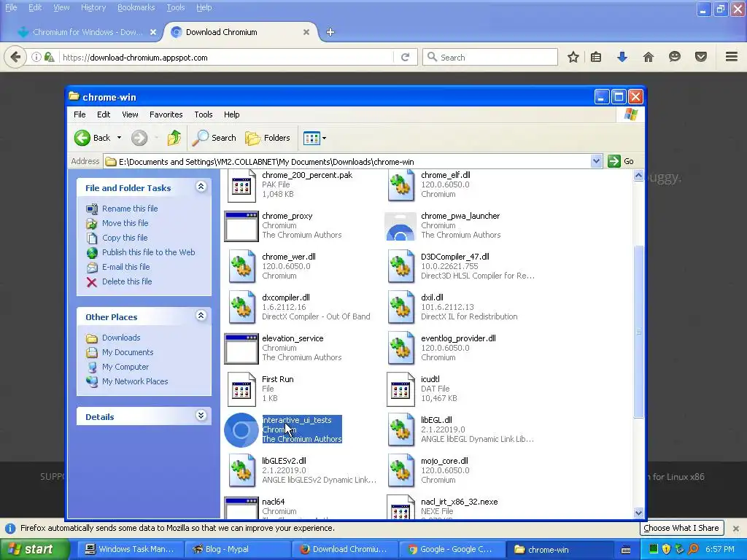Collapse the Other Places panel
The image size is (747, 560).
pos(201,316)
